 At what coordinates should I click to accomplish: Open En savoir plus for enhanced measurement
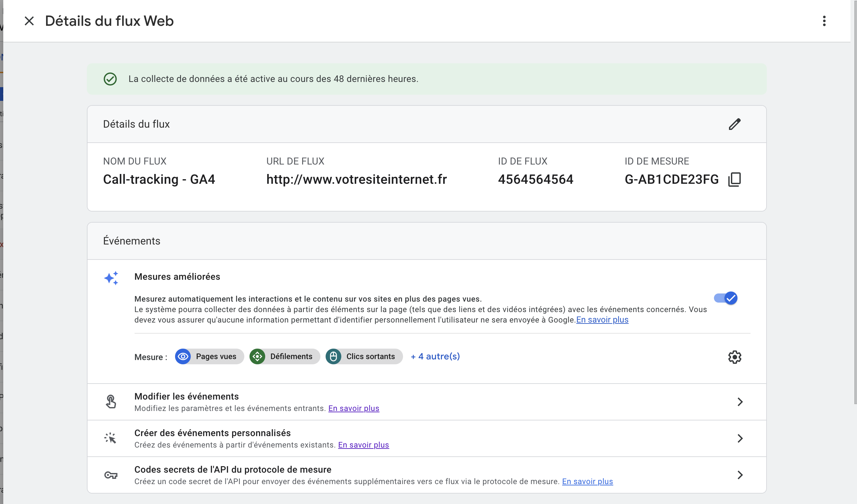[602, 320]
